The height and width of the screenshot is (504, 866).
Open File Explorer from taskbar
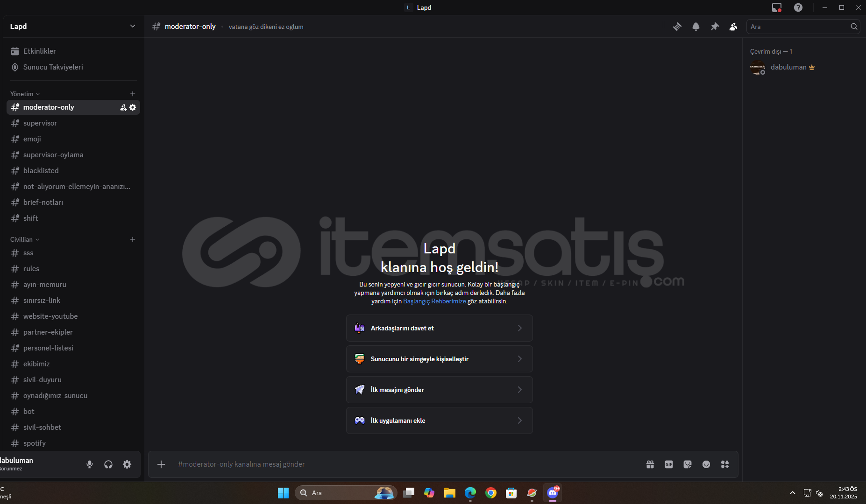click(450, 493)
